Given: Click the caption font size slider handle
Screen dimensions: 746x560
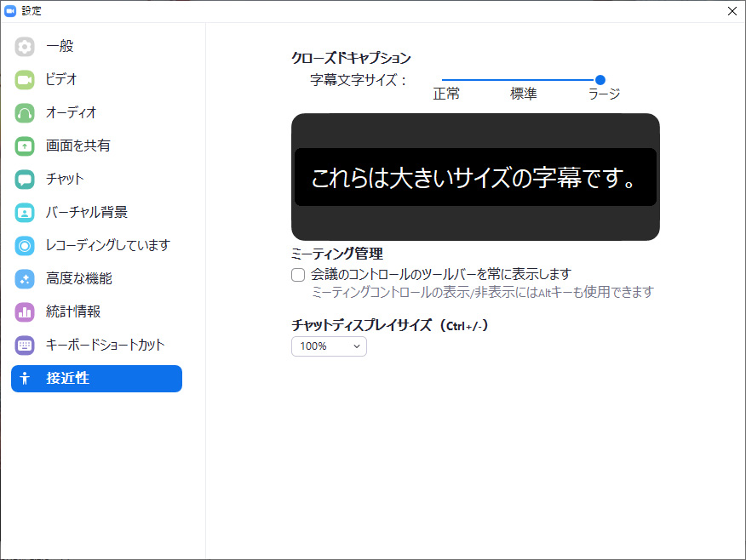Looking at the screenshot, I should tap(600, 80).
